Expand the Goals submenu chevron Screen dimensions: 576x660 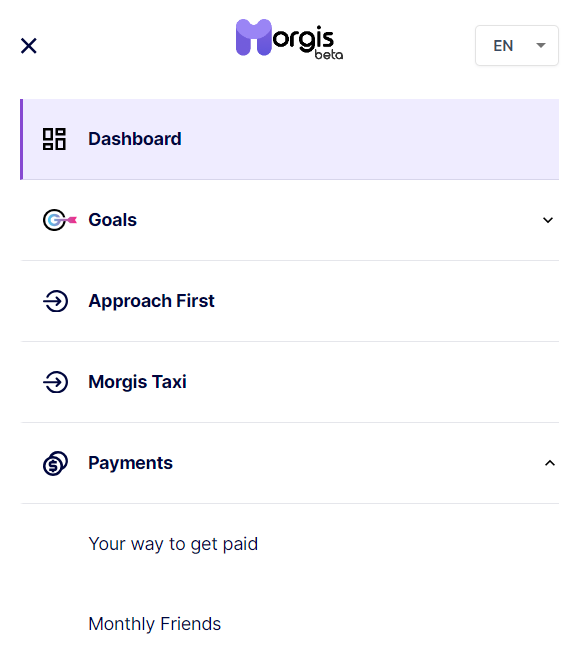point(548,220)
